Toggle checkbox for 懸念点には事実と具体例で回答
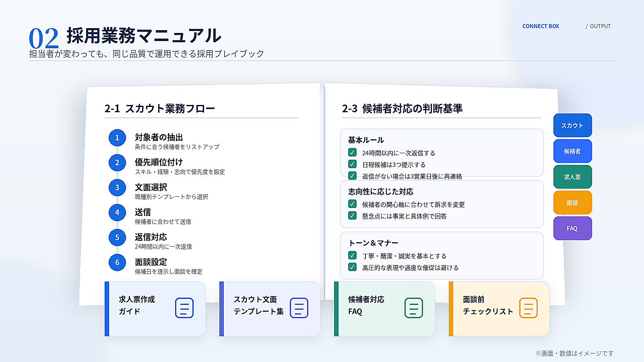This screenshot has height=362, width=644. (x=352, y=216)
